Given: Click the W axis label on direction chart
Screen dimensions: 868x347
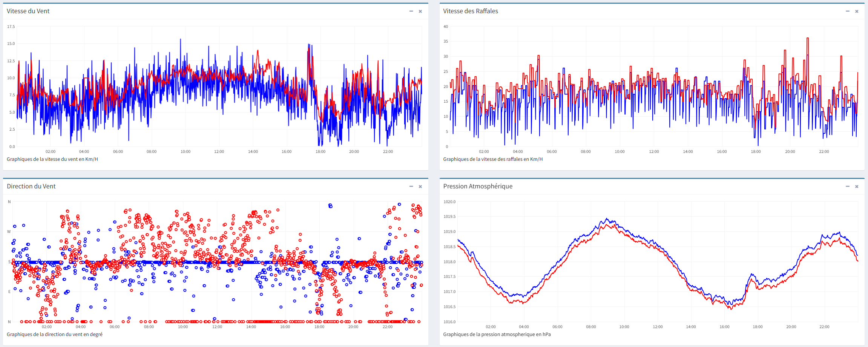Looking at the screenshot, I should pyautogui.click(x=9, y=232).
